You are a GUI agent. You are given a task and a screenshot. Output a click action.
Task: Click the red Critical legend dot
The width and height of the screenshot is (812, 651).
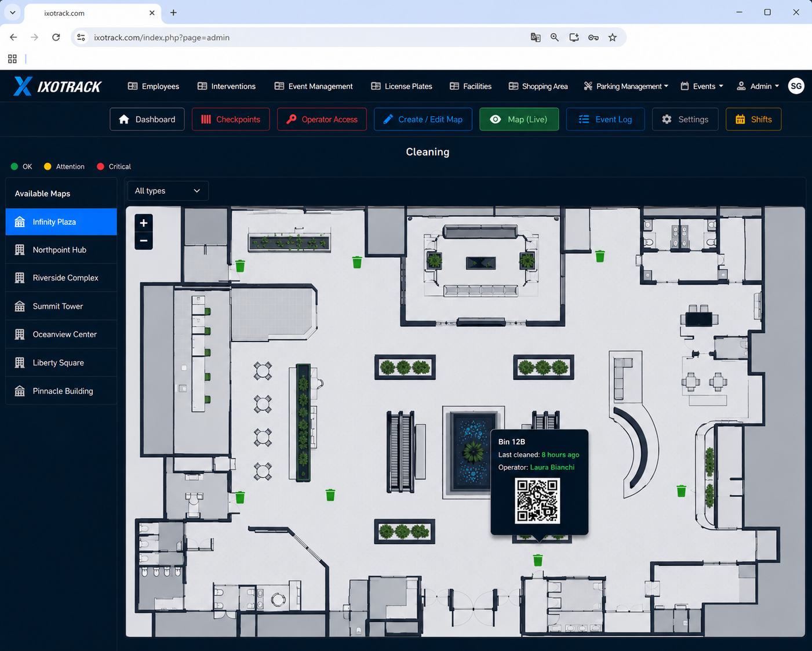(x=100, y=166)
